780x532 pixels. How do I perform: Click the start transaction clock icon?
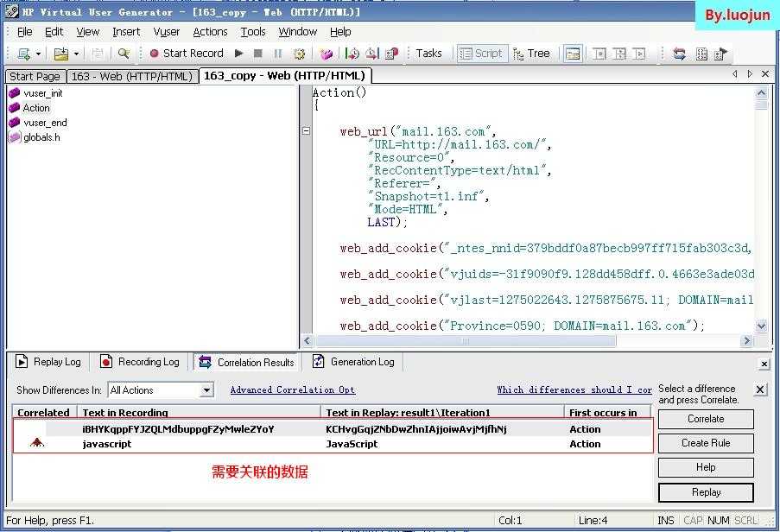[x=352, y=54]
